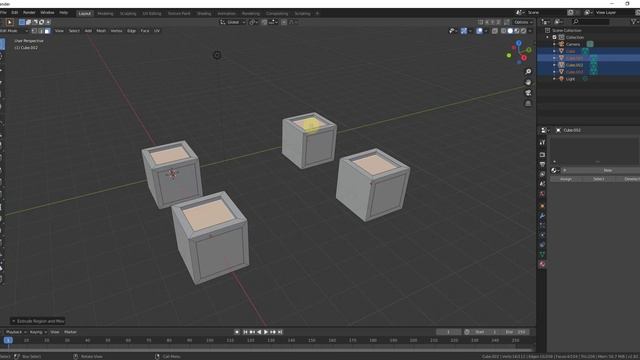The image size is (640, 360).
Task: Click the outliner search field
Action: 590,22
